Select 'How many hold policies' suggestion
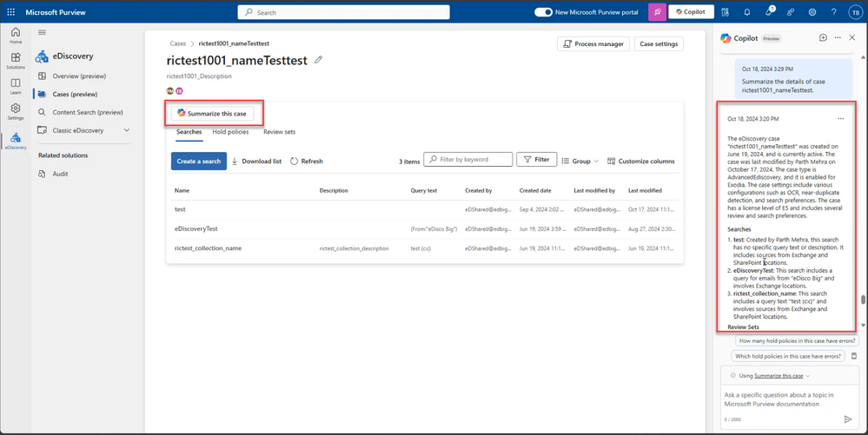This screenshot has width=868, height=435. click(797, 341)
